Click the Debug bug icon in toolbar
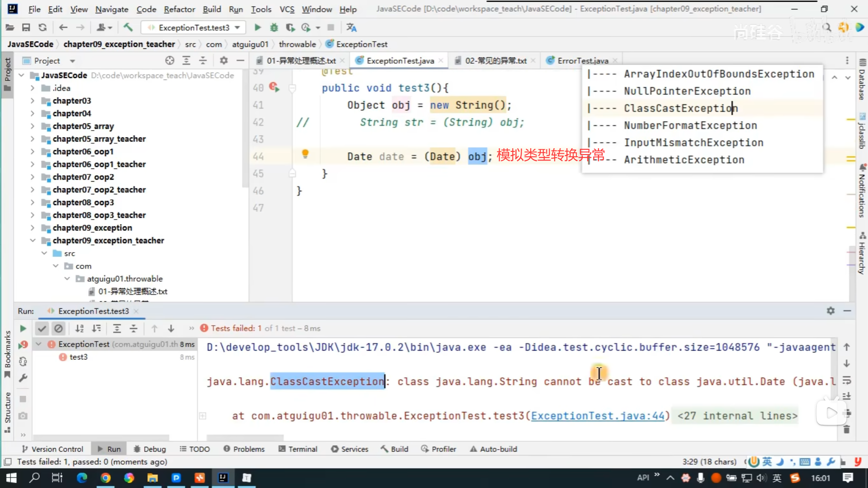Screen dimensions: 868x488 click(x=274, y=28)
